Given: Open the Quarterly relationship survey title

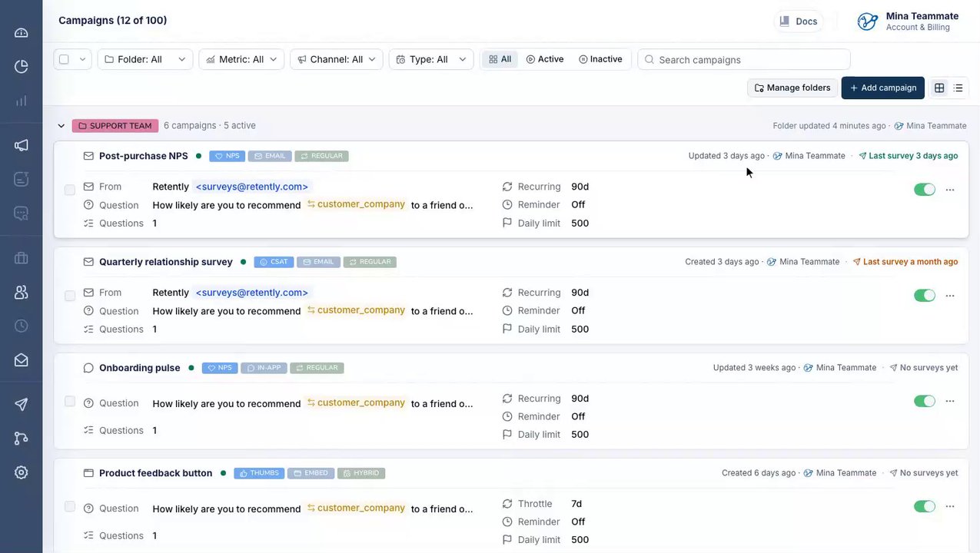Looking at the screenshot, I should click(x=166, y=262).
